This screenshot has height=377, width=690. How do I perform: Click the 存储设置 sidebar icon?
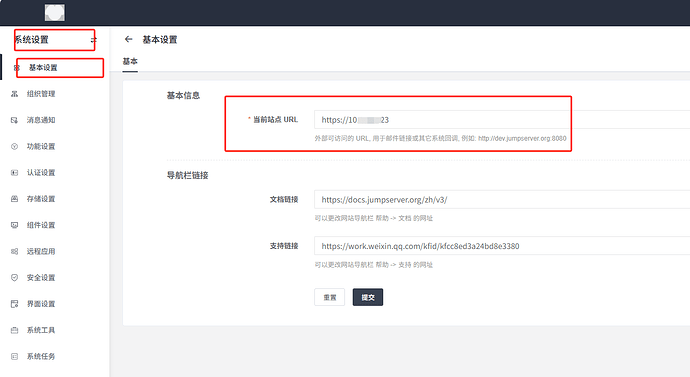point(15,199)
